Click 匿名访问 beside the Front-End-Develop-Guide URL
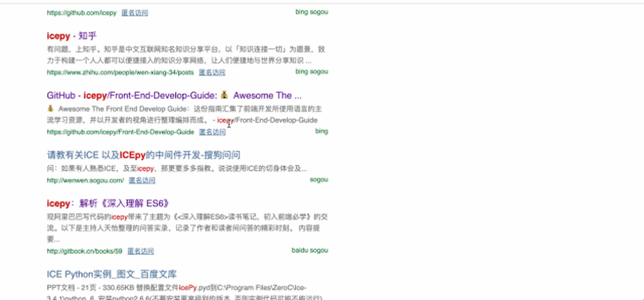Screen dimensions: 644x300 click(212, 132)
